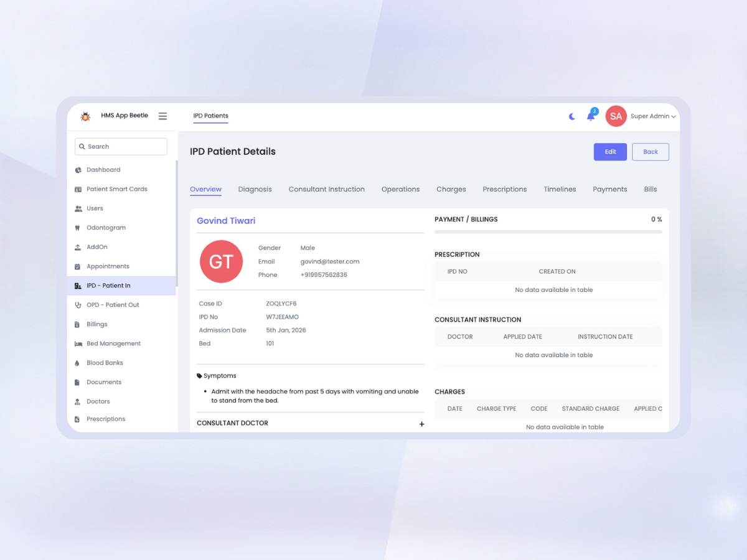
Task: Click the SA profile avatar
Action: [616, 116]
